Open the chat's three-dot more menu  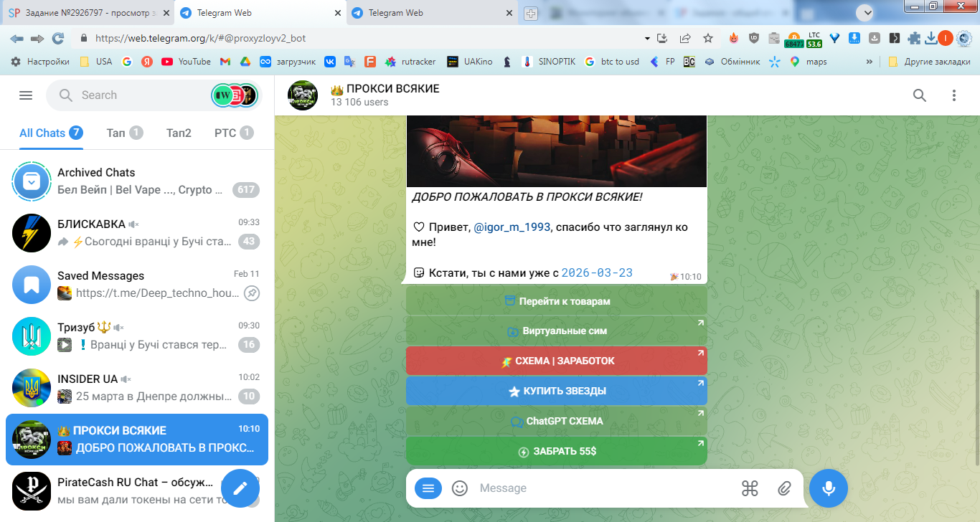tap(954, 95)
